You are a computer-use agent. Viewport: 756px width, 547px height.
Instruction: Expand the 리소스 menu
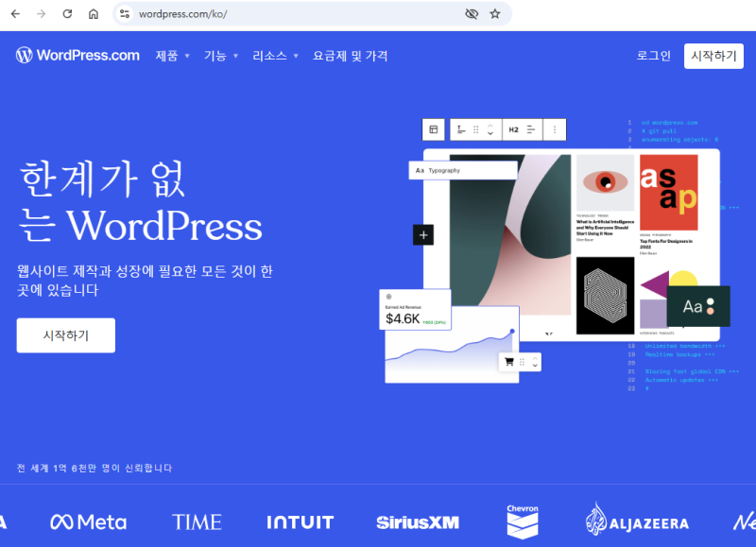(275, 56)
